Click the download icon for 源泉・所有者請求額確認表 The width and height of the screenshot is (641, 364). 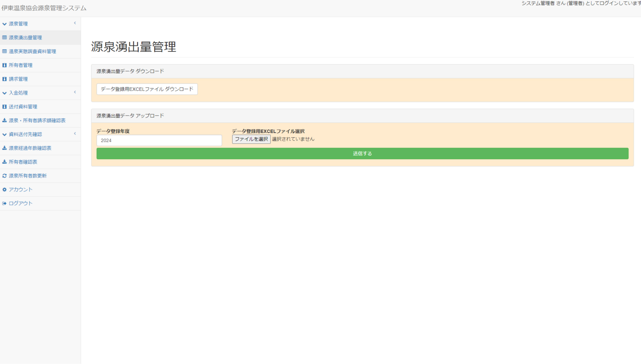pos(4,120)
